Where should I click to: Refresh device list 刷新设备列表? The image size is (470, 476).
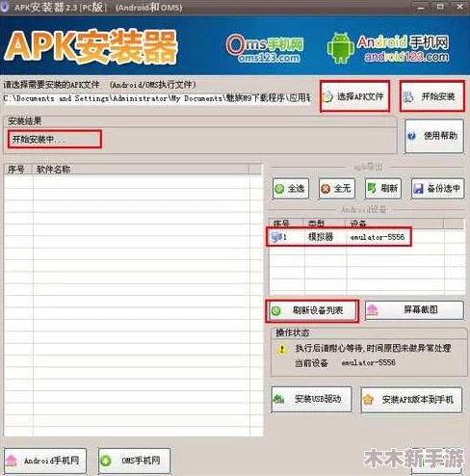click(312, 310)
